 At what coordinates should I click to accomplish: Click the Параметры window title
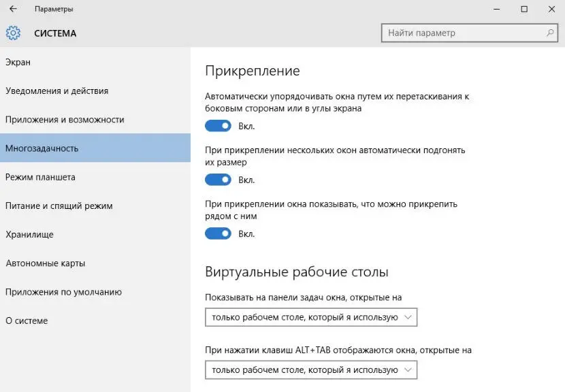pos(54,9)
